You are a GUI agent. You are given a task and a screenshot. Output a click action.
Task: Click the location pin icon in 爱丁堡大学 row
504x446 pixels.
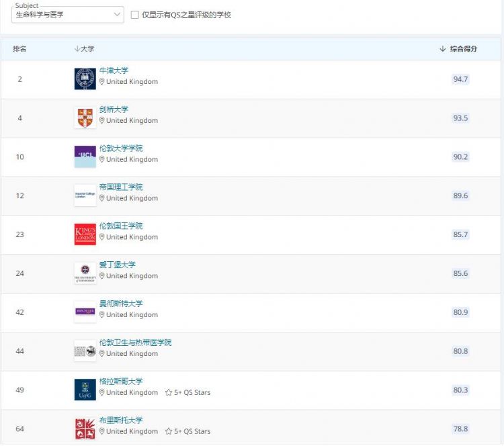[x=101, y=276]
